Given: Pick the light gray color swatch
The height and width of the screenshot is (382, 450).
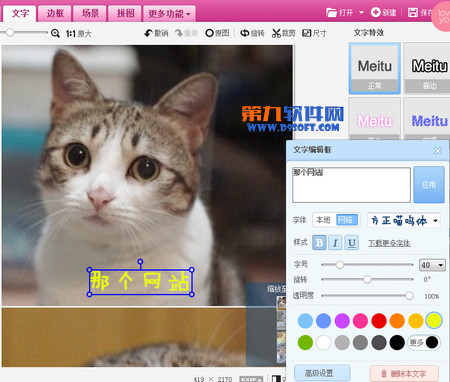Looking at the screenshot, I should 342,342.
